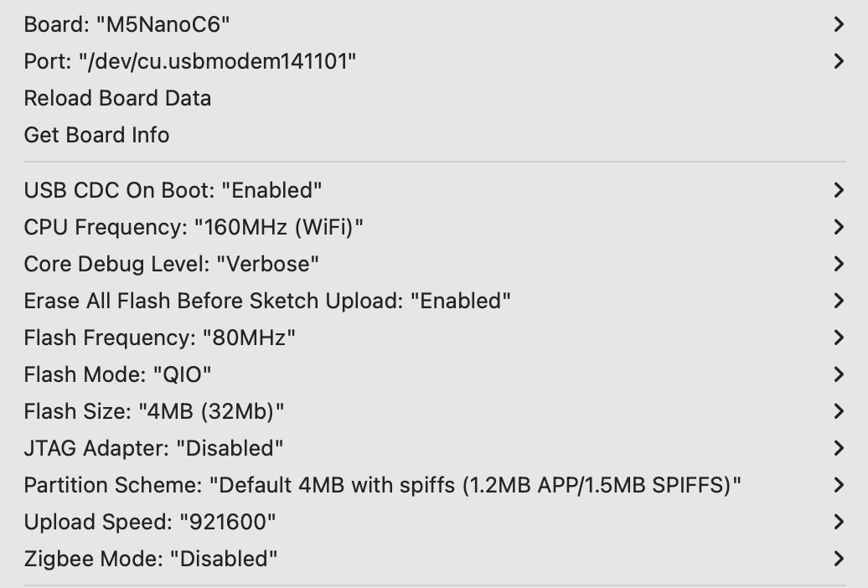Open Flash Frequency 80MHz submenu
The image size is (868, 588).
click(x=160, y=338)
